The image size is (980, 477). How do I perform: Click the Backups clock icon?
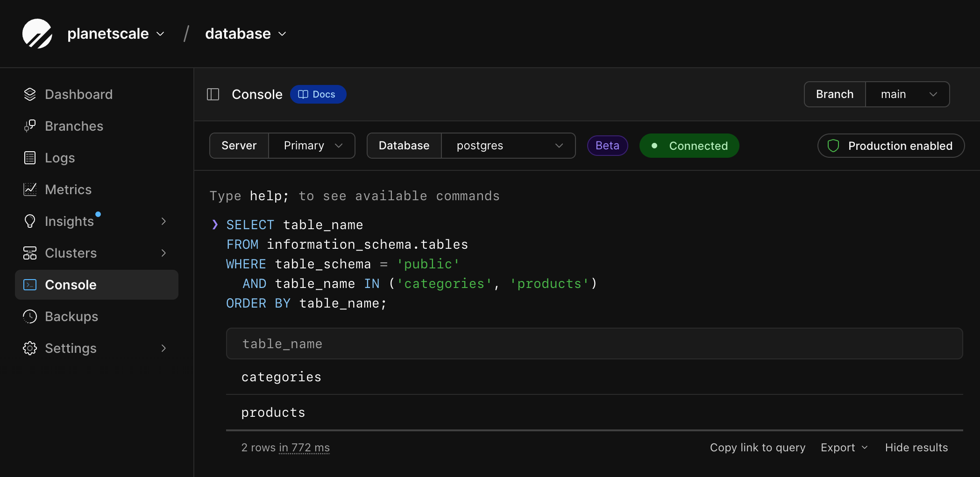30,316
